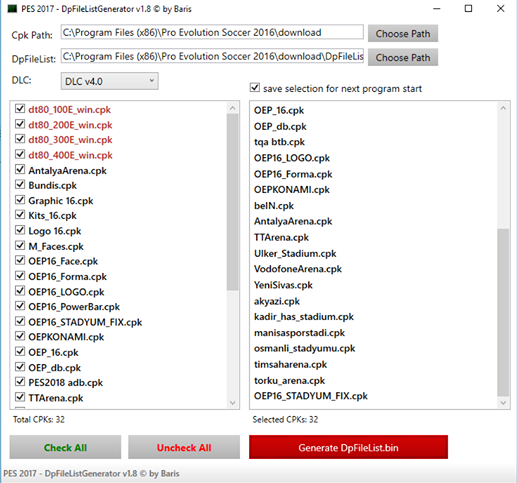Toggle OEPKONAMI.cpk checkbox in left list
This screenshot has height=483, width=517.
coord(20,336)
